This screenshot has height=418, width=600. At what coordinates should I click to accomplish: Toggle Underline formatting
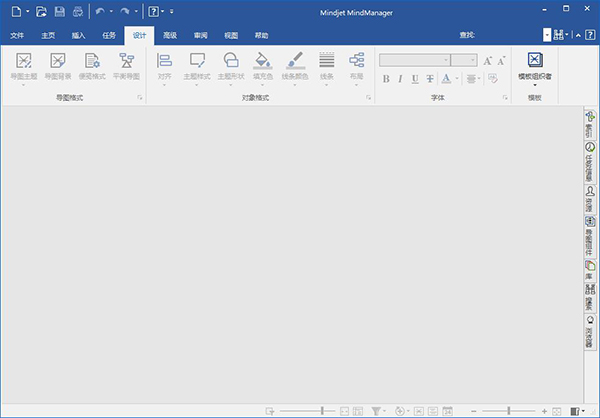coord(415,79)
